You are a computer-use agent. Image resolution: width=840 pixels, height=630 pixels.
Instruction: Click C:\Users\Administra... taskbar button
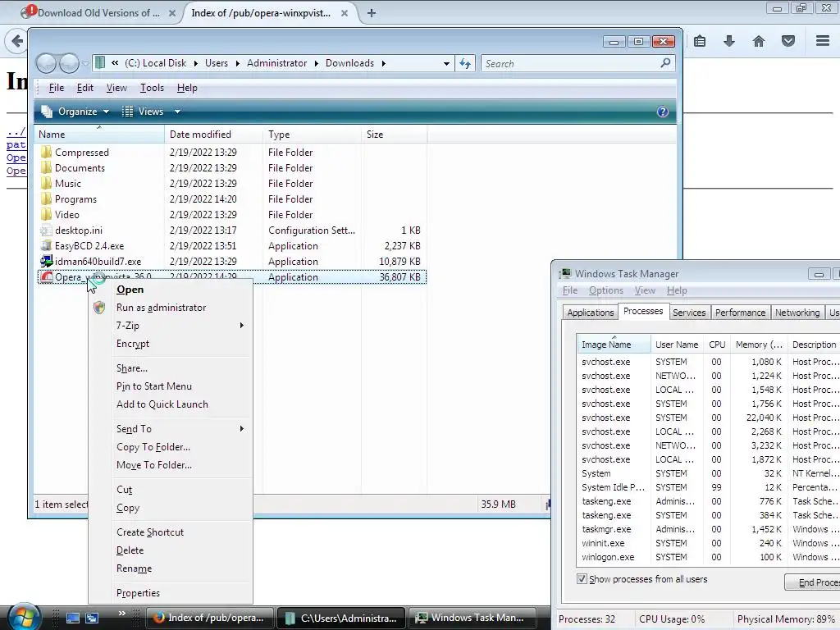click(342, 618)
